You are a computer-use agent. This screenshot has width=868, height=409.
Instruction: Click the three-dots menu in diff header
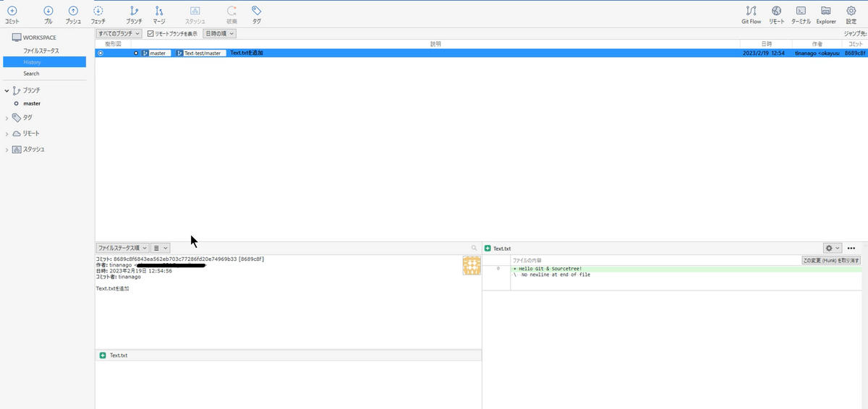pyautogui.click(x=851, y=248)
